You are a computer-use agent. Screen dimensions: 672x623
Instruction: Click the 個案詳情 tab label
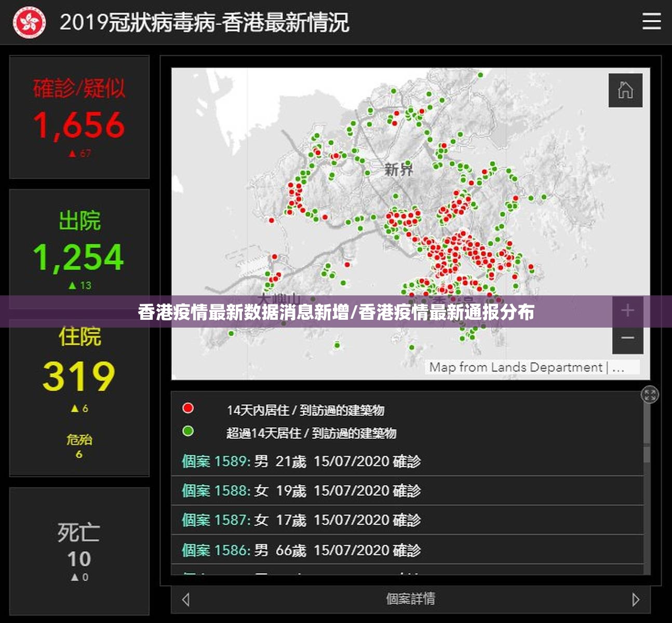coord(410,599)
